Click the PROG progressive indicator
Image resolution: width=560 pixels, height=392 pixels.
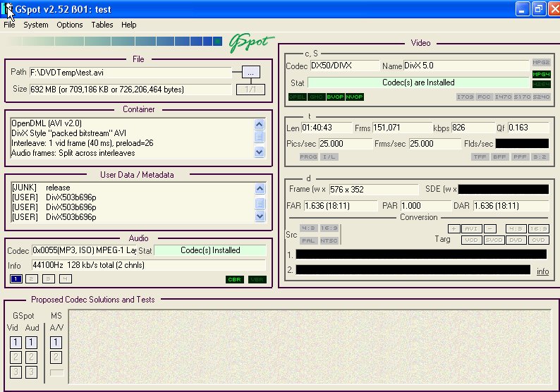309,157
